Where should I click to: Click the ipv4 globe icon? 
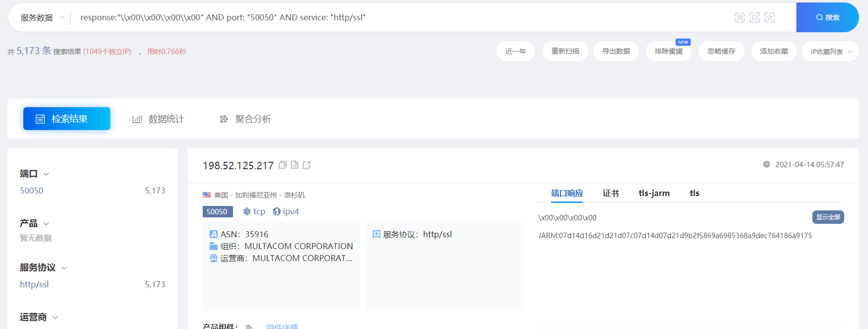click(x=277, y=211)
